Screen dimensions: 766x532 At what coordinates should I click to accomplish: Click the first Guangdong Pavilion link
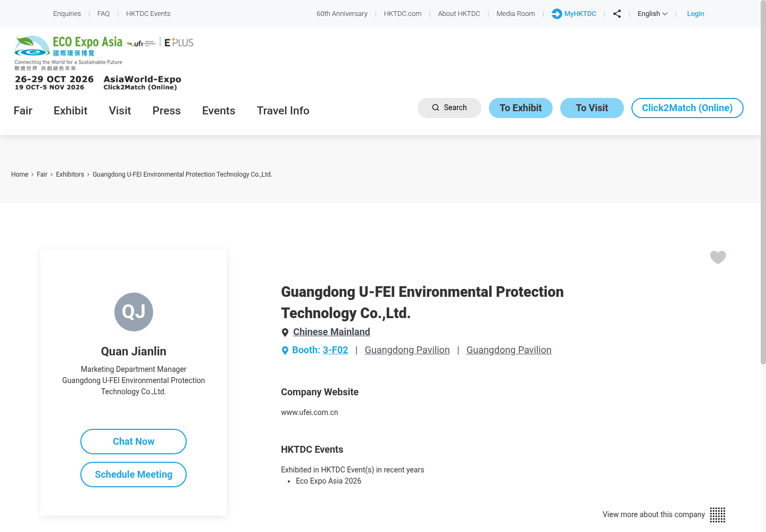[x=407, y=350]
